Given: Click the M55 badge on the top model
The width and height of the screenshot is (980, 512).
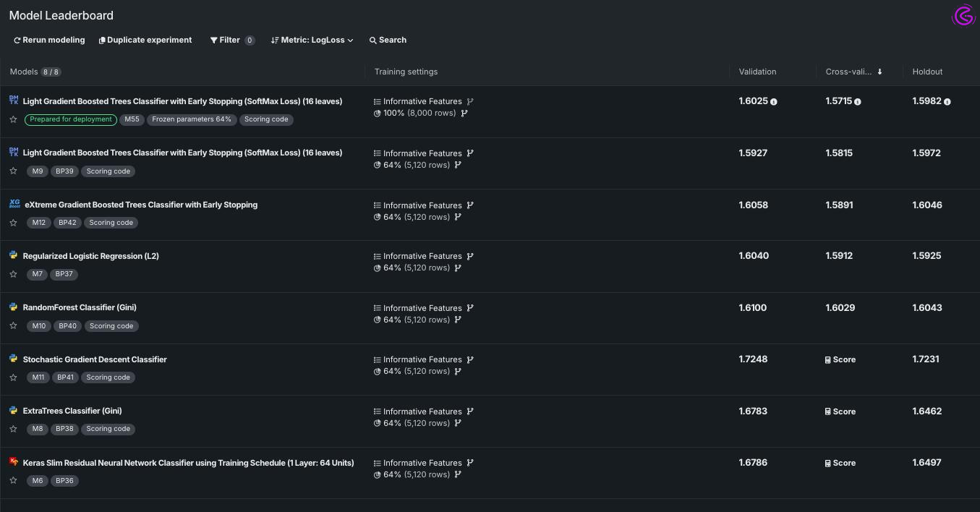Looking at the screenshot, I should pyautogui.click(x=132, y=119).
